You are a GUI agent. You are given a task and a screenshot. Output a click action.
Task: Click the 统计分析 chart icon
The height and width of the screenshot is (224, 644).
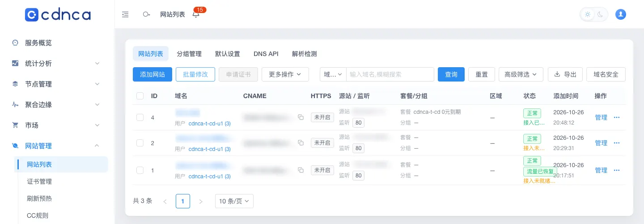pyautogui.click(x=15, y=64)
